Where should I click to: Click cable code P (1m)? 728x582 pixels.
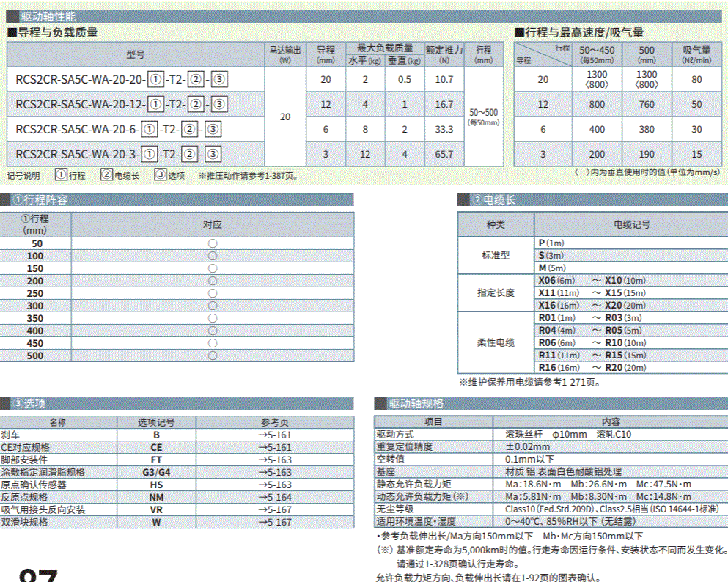[551, 243]
